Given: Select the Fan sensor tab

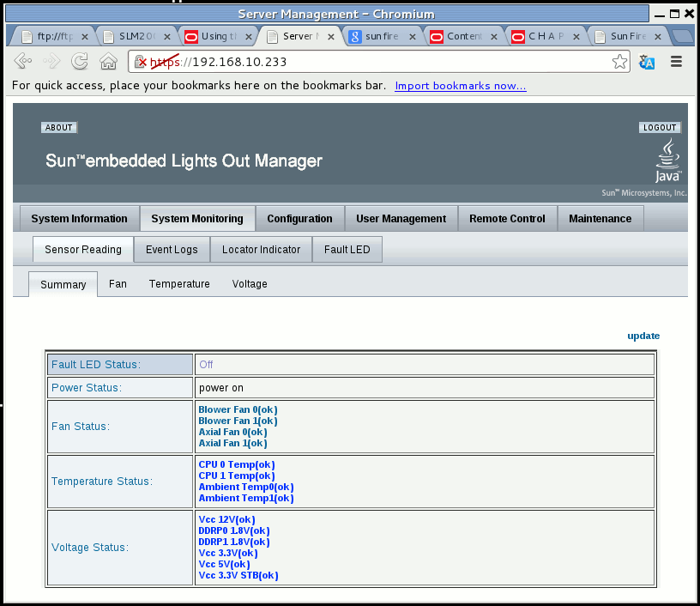Looking at the screenshot, I should pyautogui.click(x=118, y=284).
